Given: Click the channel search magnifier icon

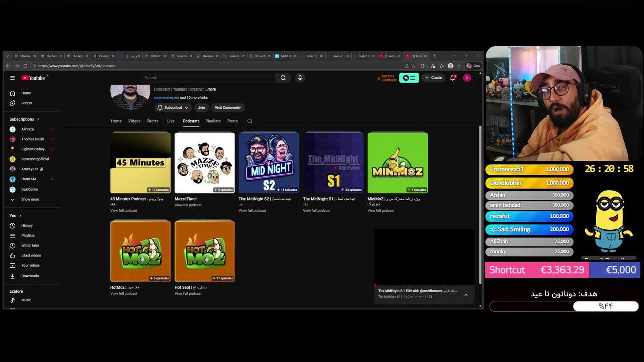Looking at the screenshot, I should pyautogui.click(x=250, y=121).
